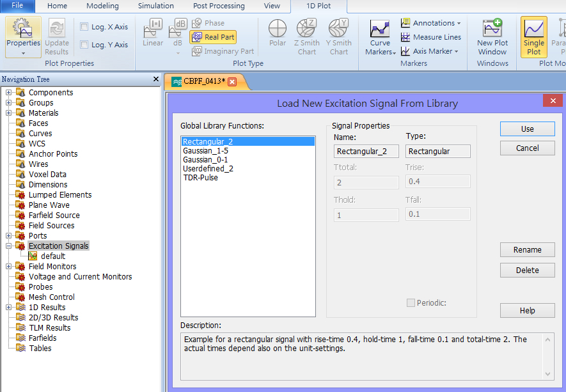This screenshot has width=566, height=392.
Task: Choose the Imaginary Part plot type
Action: pyautogui.click(x=223, y=51)
